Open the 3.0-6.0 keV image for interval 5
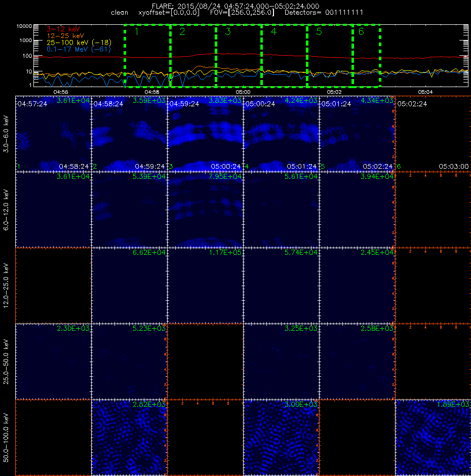Screen dimensions: 471x476 [357, 134]
